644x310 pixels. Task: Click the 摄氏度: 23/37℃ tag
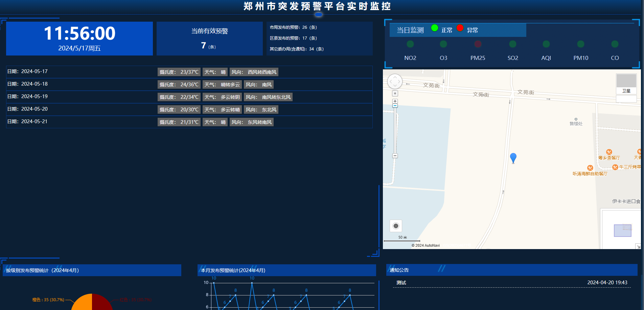point(179,72)
